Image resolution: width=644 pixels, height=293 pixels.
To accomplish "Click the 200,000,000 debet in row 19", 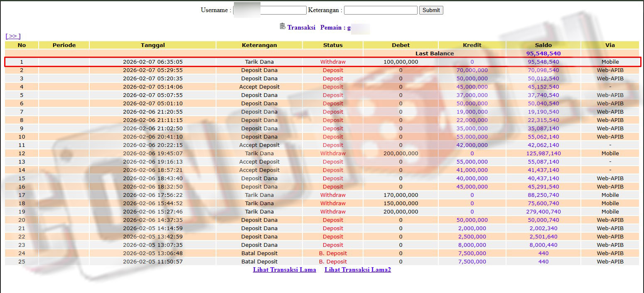I will click(x=401, y=211).
